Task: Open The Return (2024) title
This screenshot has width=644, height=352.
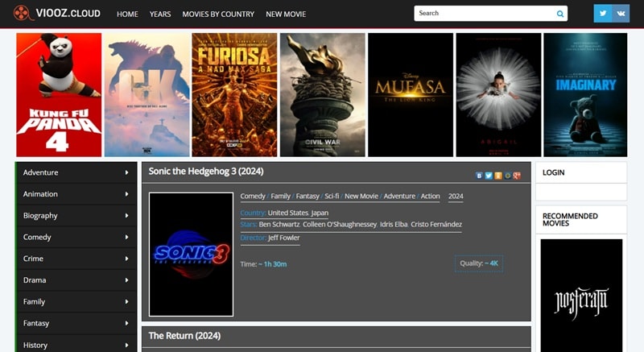Action: coord(184,336)
